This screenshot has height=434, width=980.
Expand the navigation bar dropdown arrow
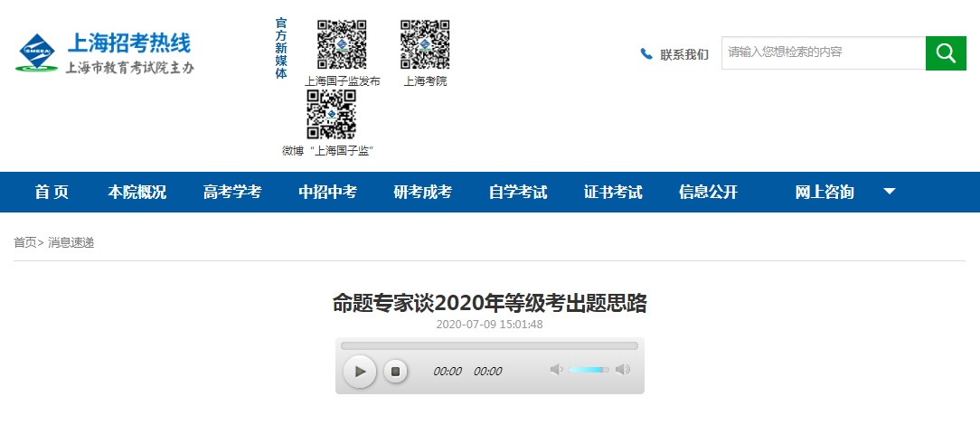coord(890,192)
